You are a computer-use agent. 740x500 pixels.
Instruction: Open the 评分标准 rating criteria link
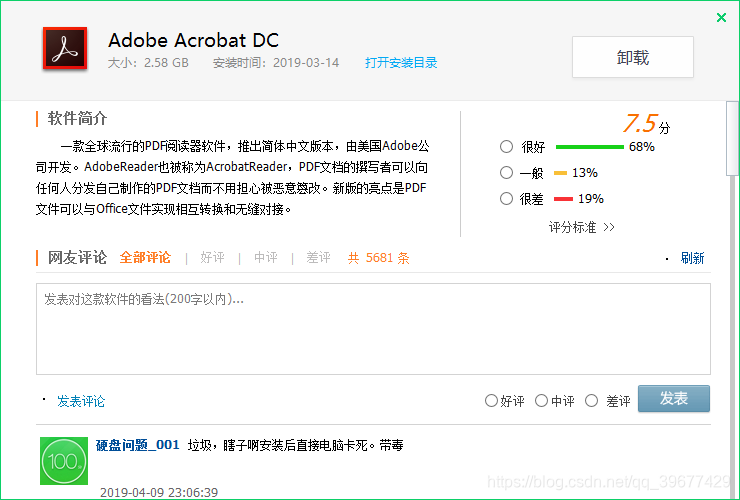(x=581, y=227)
